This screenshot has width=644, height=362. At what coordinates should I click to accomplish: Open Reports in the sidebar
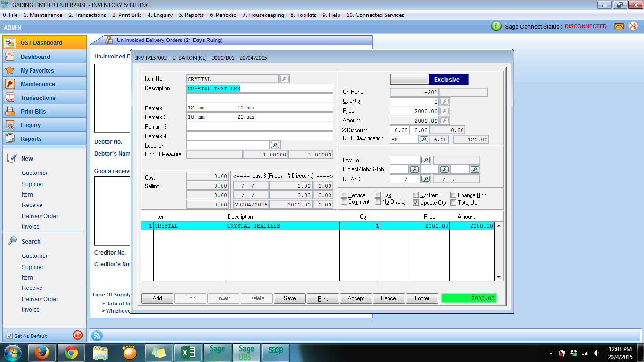click(45, 139)
